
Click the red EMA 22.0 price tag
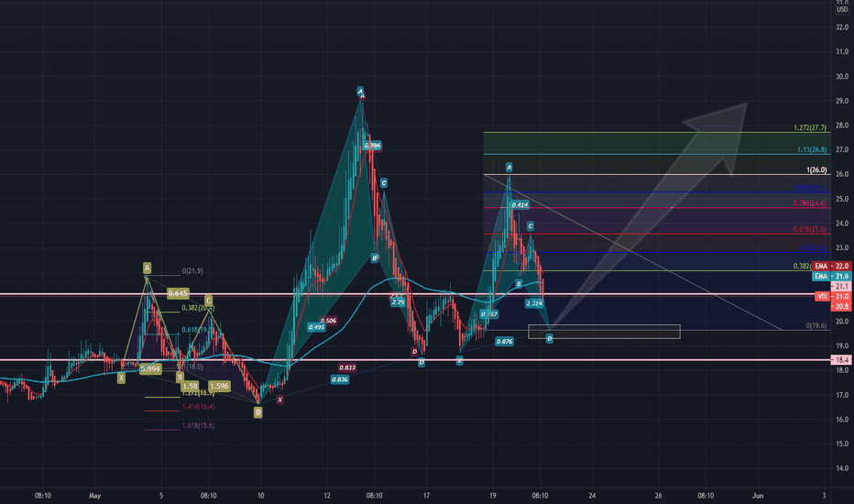pyautogui.click(x=830, y=267)
